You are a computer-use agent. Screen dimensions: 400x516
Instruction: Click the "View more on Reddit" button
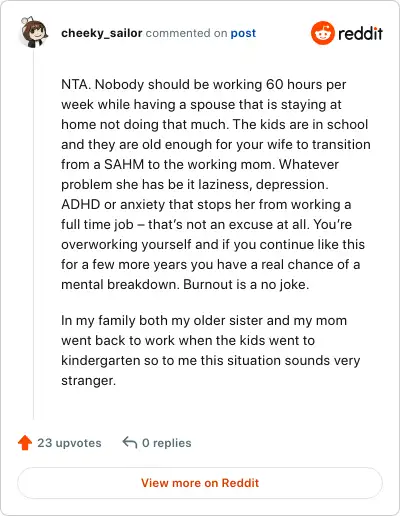pyautogui.click(x=200, y=483)
